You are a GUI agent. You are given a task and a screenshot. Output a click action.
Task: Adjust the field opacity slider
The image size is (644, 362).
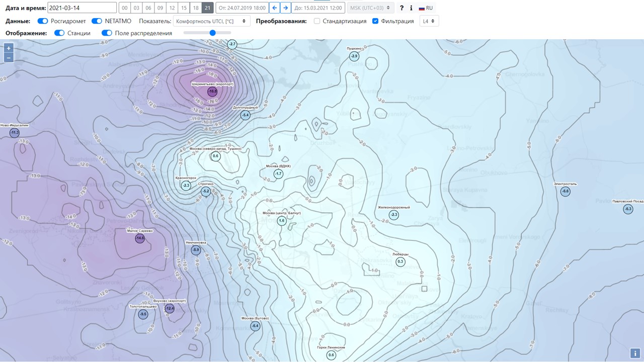click(212, 33)
